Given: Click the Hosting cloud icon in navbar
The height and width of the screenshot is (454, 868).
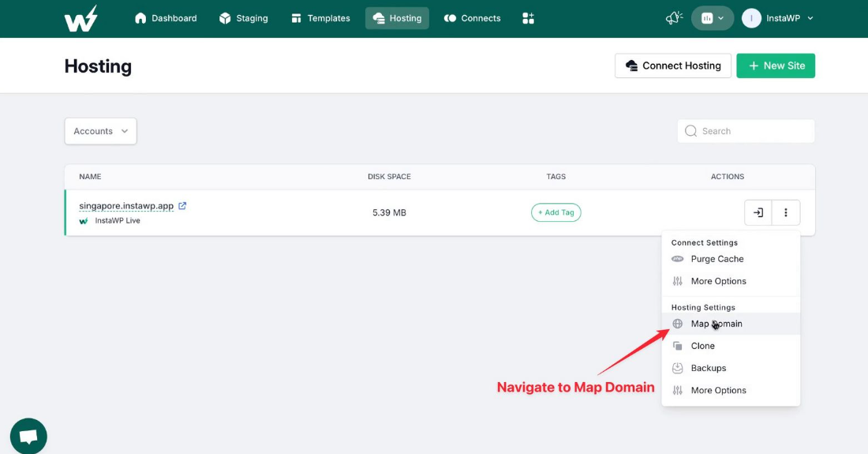Looking at the screenshot, I should tap(379, 18).
